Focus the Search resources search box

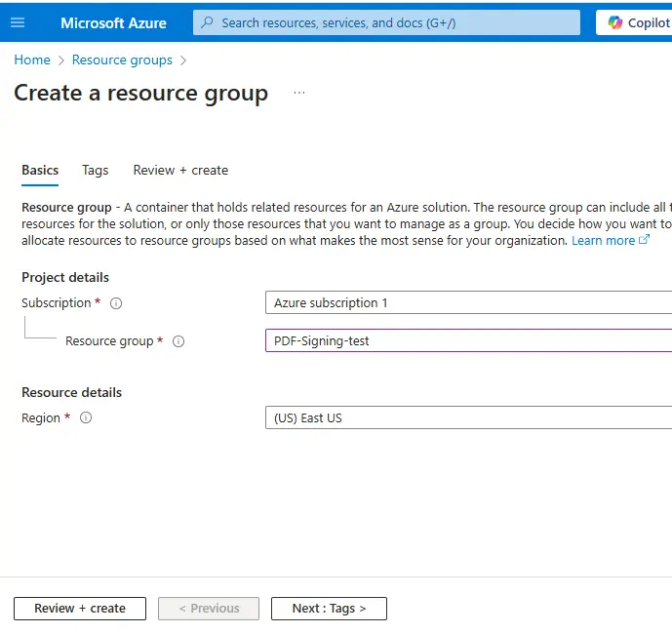point(386,22)
